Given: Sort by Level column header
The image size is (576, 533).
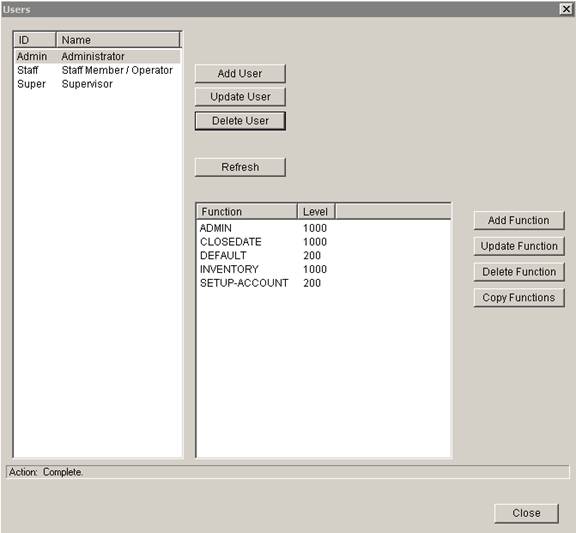Looking at the screenshot, I should (x=316, y=212).
